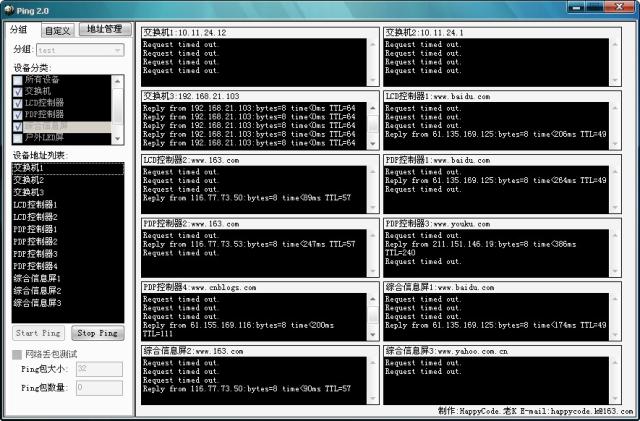Click the Ping包数量 input field
The width and height of the screenshot is (640, 421).
99,388
